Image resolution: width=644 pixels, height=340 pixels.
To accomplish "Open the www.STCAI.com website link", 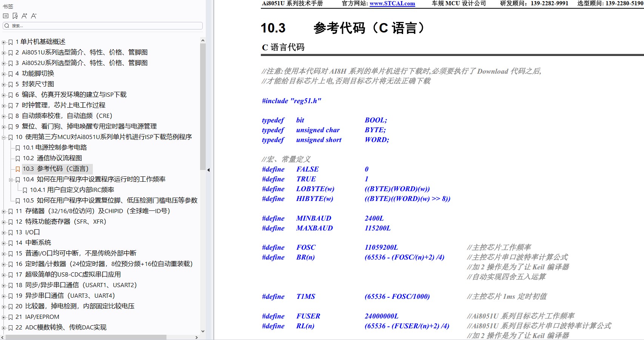I will point(392,3).
